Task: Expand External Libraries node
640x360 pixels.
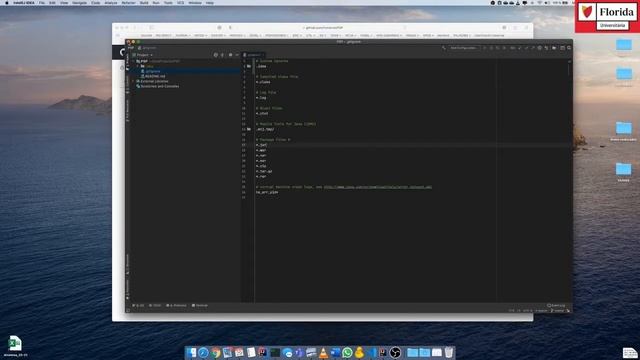Action: [x=134, y=81]
